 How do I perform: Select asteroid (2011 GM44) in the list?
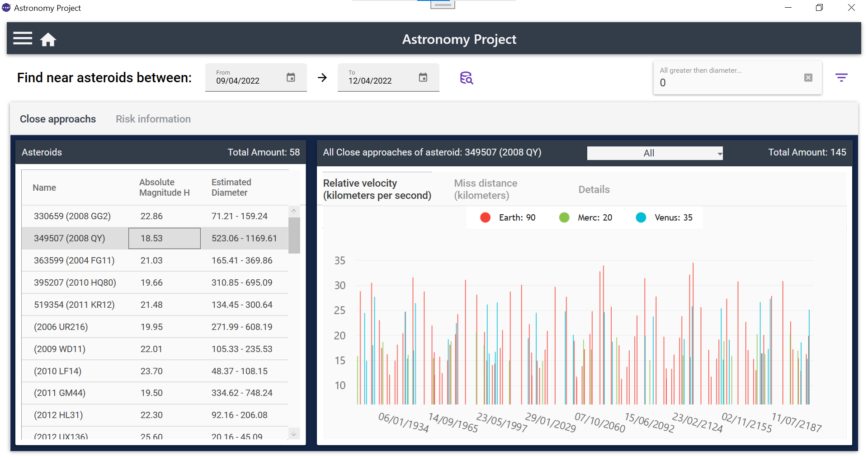pyautogui.click(x=59, y=393)
